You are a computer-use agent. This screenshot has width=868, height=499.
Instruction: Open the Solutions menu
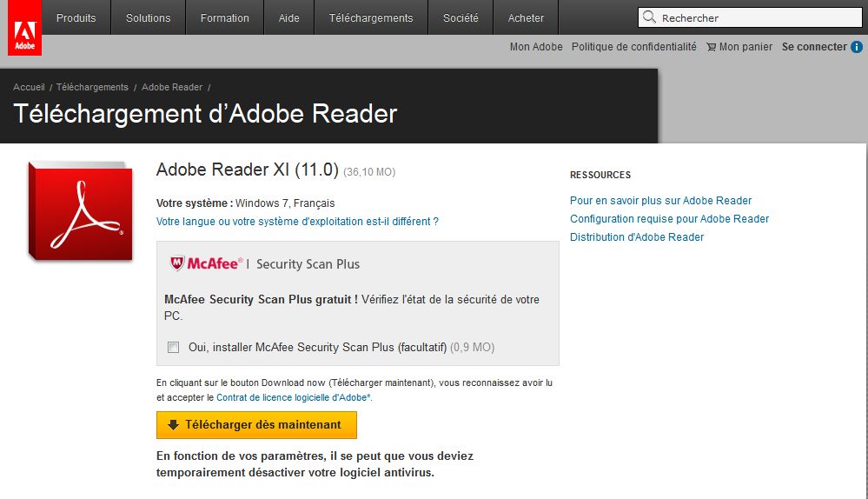tap(148, 17)
